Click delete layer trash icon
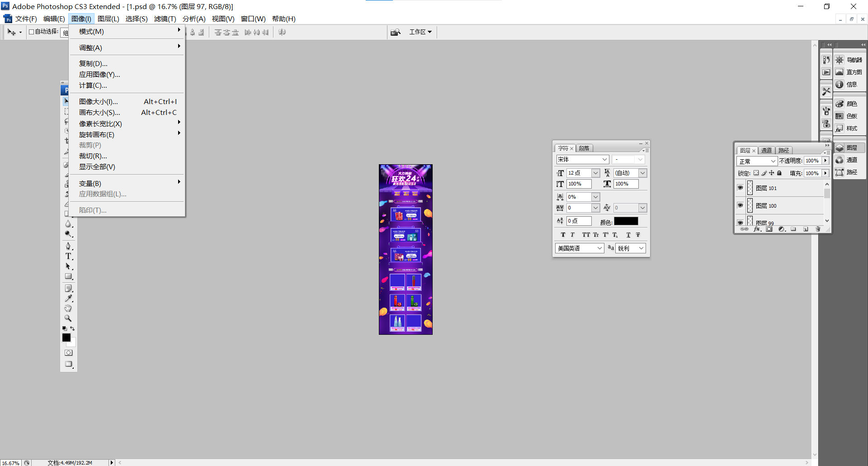 818,229
